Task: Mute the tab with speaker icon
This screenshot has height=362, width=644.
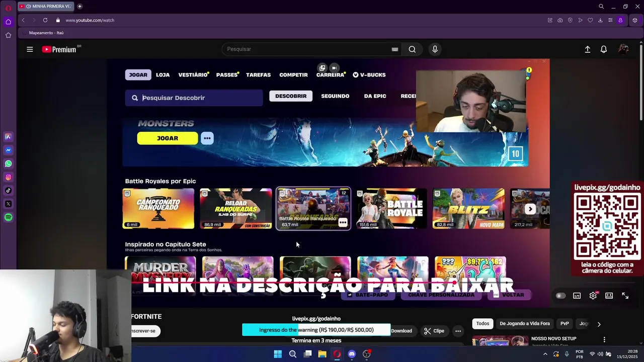Action: (x=28, y=7)
